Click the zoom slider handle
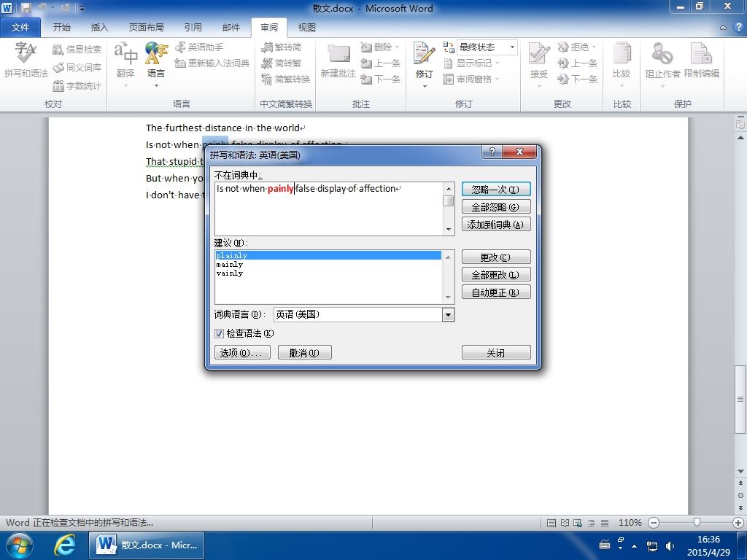747x560 pixels. (x=697, y=522)
